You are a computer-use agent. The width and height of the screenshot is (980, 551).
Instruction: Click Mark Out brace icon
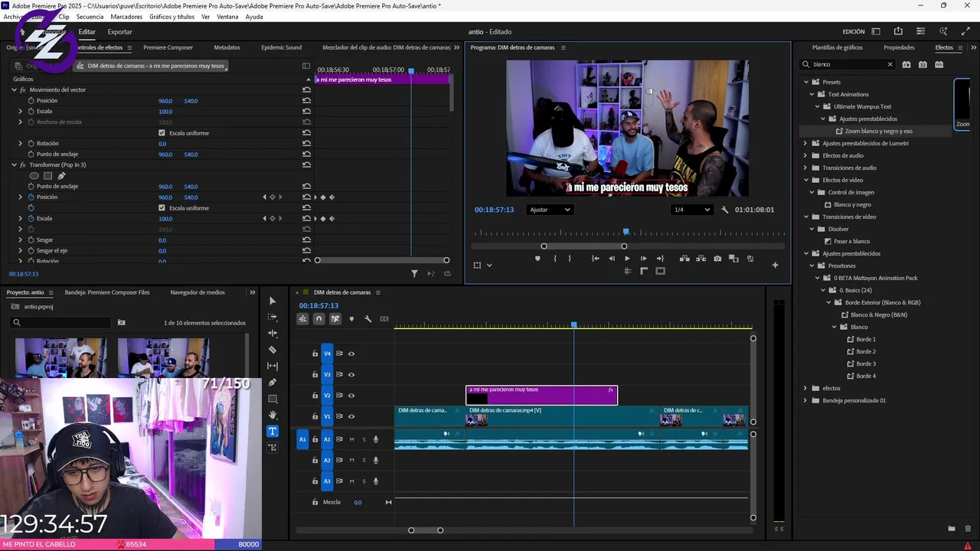point(569,259)
